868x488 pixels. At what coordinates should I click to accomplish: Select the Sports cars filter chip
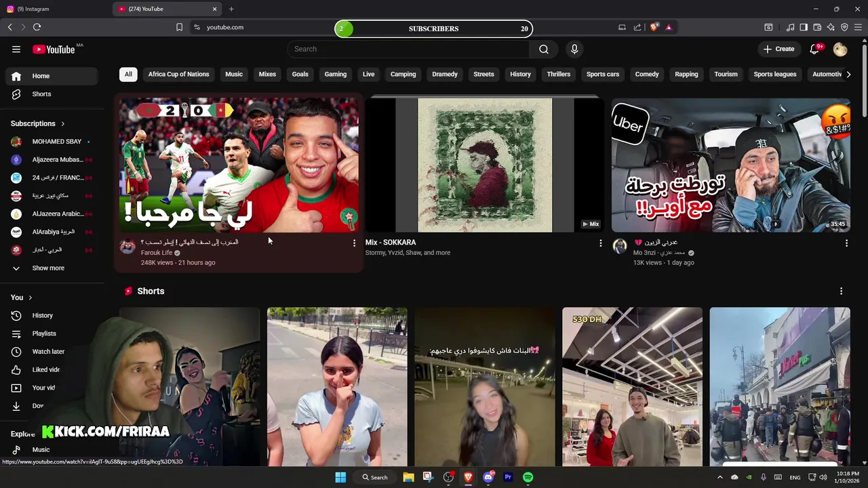[603, 74]
